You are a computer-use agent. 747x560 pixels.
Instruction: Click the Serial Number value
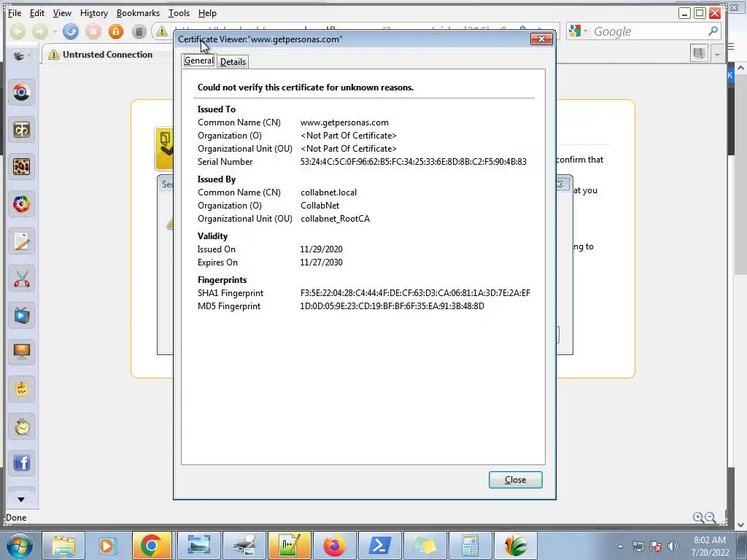(x=413, y=161)
